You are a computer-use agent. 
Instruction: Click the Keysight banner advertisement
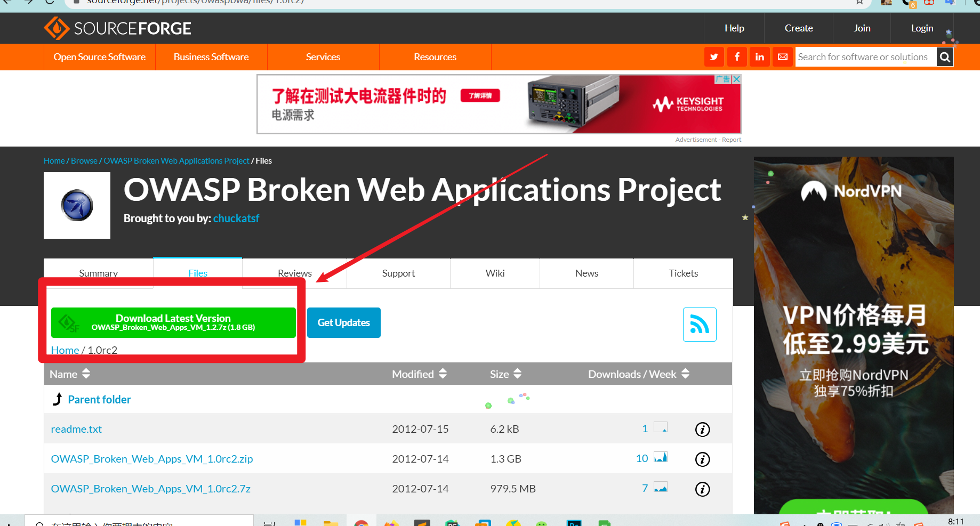(x=499, y=104)
